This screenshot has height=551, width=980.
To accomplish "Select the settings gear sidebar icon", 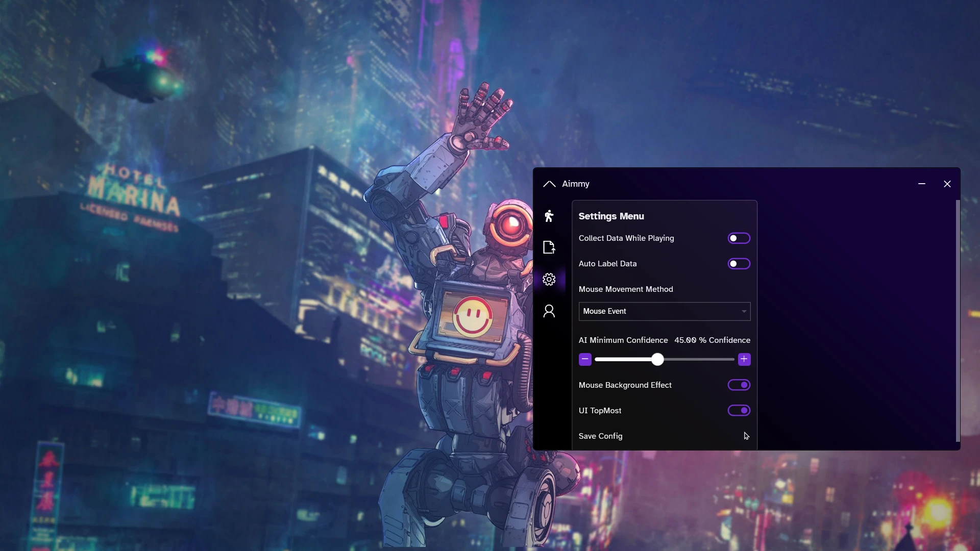I will (x=549, y=280).
